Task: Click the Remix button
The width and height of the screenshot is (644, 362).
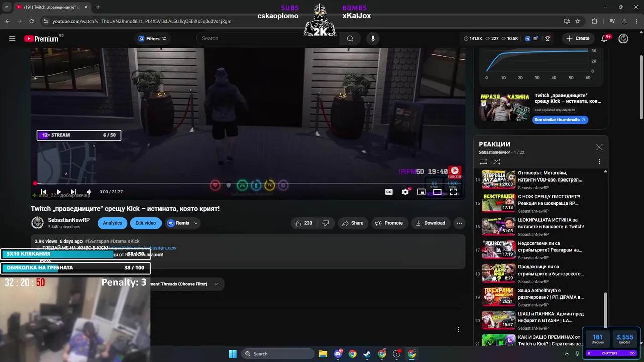Action: coord(178,223)
